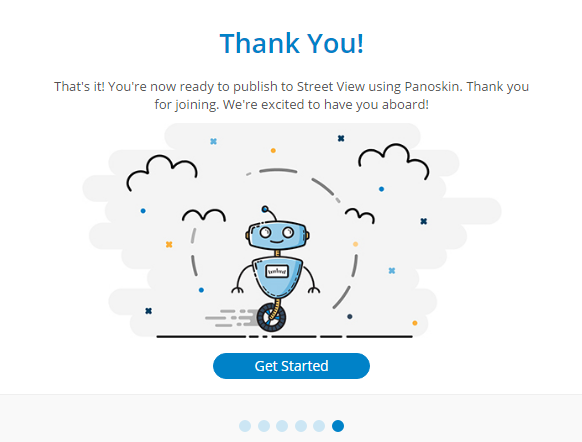The width and height of the screenshot is (582, 442).
Task: Go to the first onboarding page dot
Action: 245,426
